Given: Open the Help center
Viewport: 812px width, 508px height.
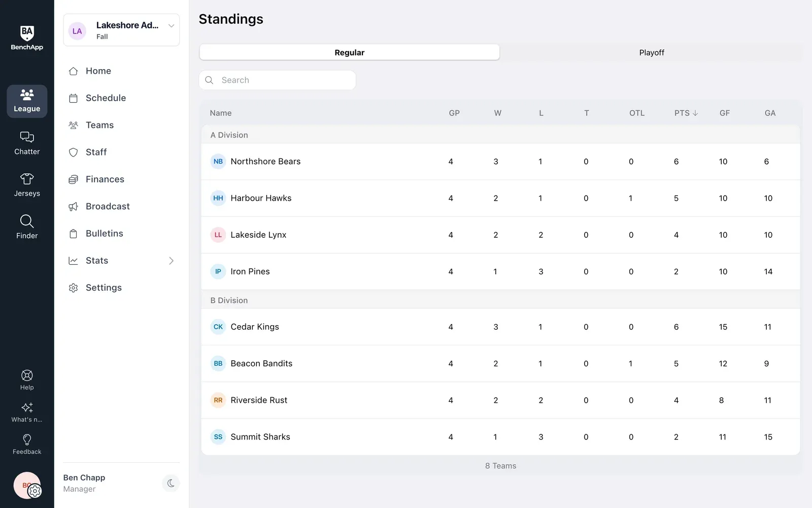Looking at the screenshot, I should click(x=27, y=380).
